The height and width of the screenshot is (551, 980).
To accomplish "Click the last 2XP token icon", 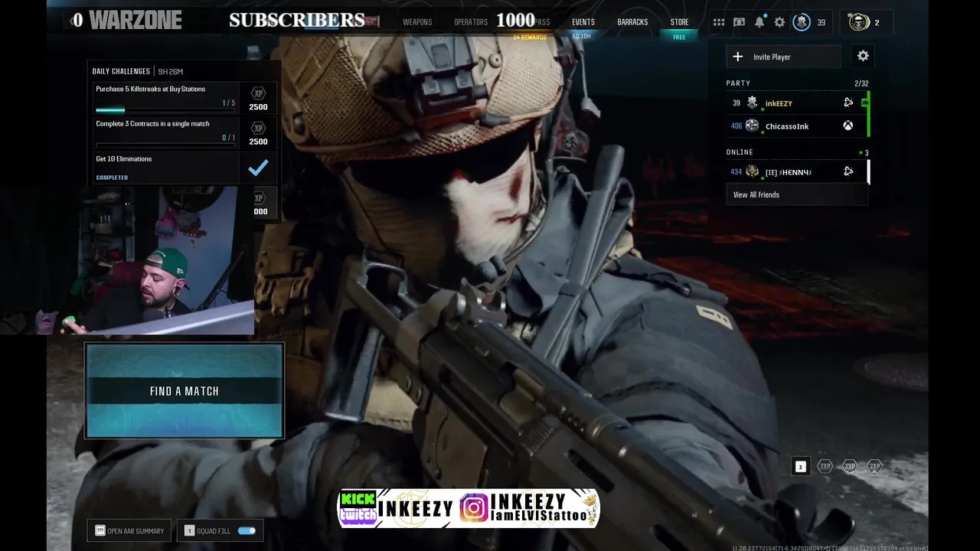I will point(874,466).
